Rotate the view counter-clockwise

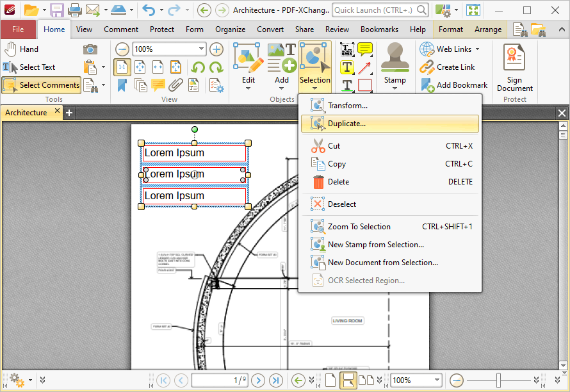[199, 67]
